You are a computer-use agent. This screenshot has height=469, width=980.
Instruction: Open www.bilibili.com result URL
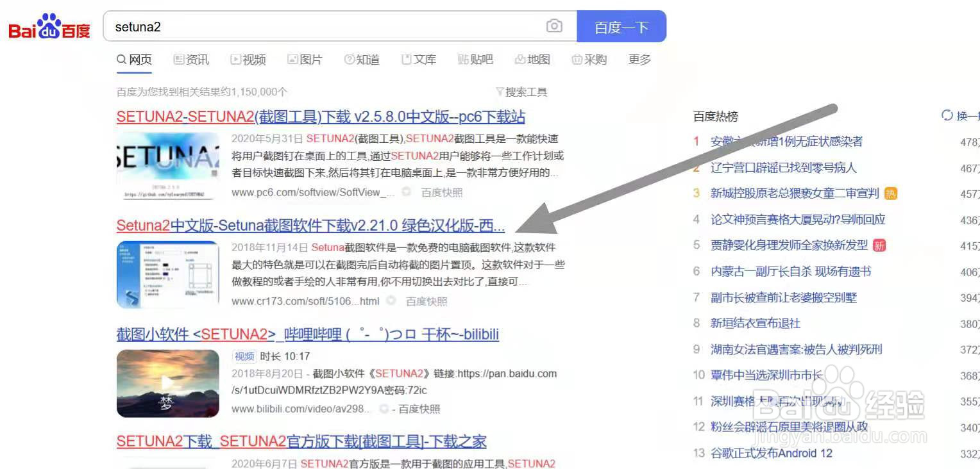point(302,409)
